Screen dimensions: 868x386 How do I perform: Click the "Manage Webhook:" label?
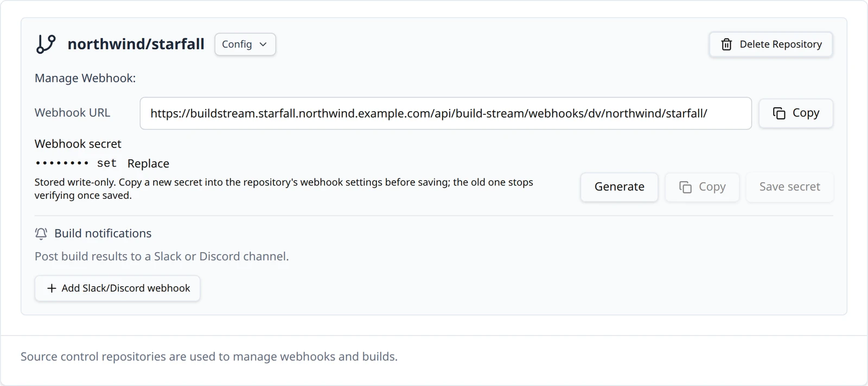coord(85,78)
